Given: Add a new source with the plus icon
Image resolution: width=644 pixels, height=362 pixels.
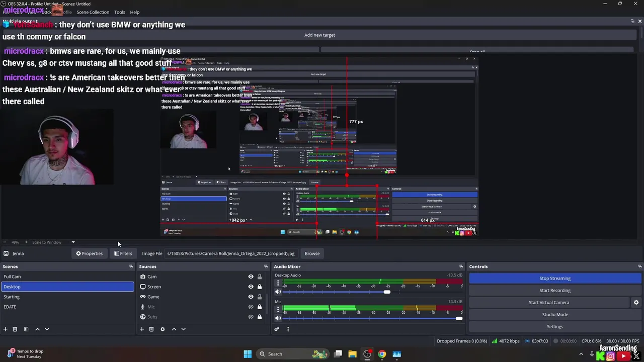Looking at the screenshot, I should 142,329.
